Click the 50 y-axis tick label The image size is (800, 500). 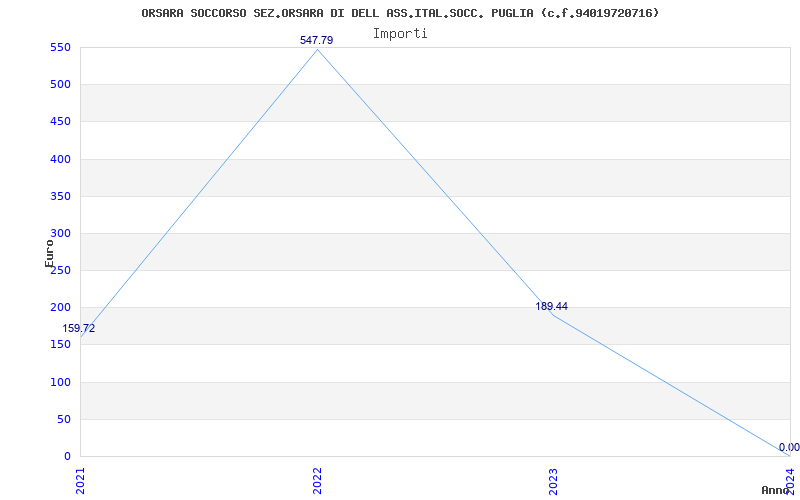click(x=64, y=419)
